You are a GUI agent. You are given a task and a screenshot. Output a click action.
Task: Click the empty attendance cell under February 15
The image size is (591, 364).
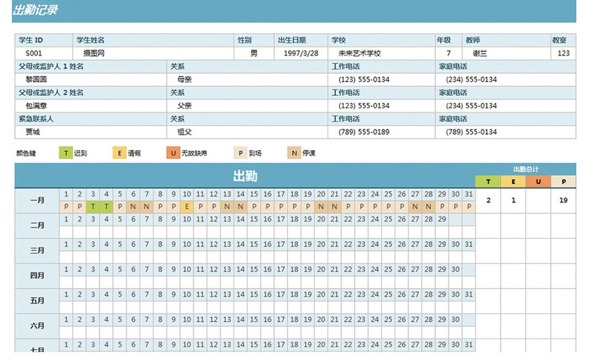[x=254, y=232]
